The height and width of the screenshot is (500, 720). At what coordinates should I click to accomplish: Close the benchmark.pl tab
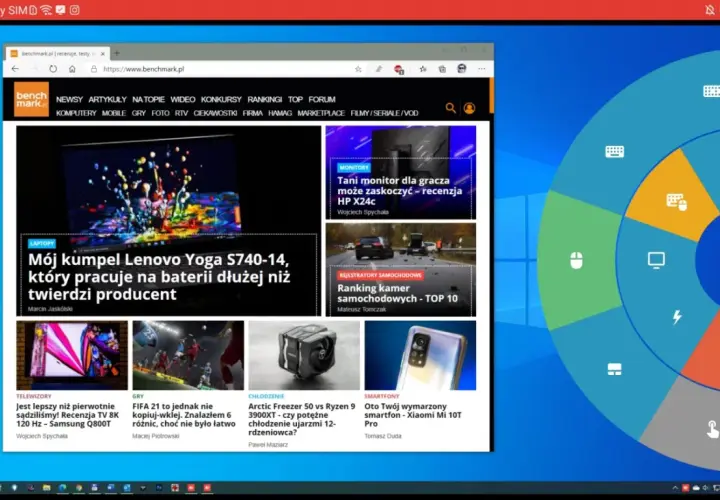103,54
